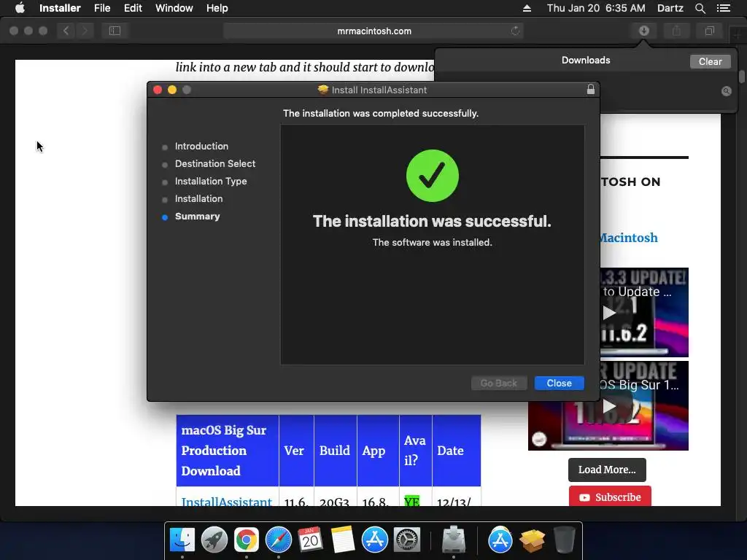Minimize the installer window yellow button
The height and width of the screenshot is (560, 747).
(x=172, y=90)
